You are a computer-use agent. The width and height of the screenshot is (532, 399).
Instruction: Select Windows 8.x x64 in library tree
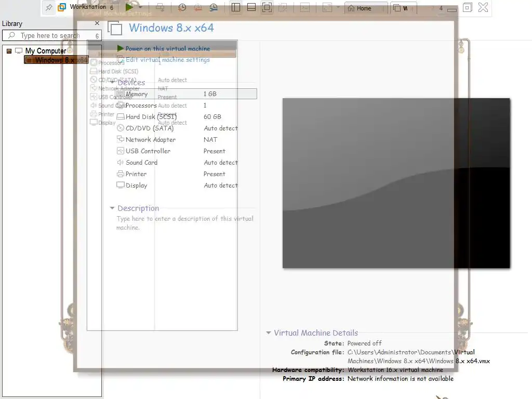(56, 60)
